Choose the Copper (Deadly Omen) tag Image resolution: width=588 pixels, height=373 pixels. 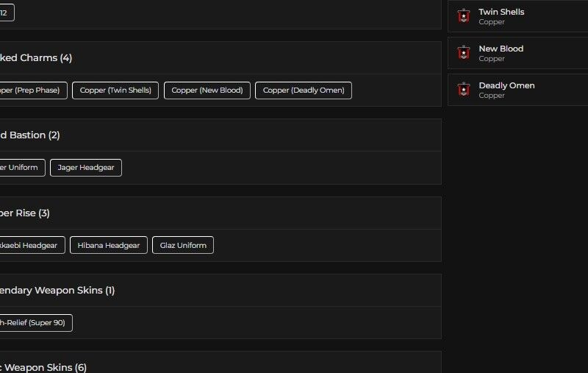[304, 90]
